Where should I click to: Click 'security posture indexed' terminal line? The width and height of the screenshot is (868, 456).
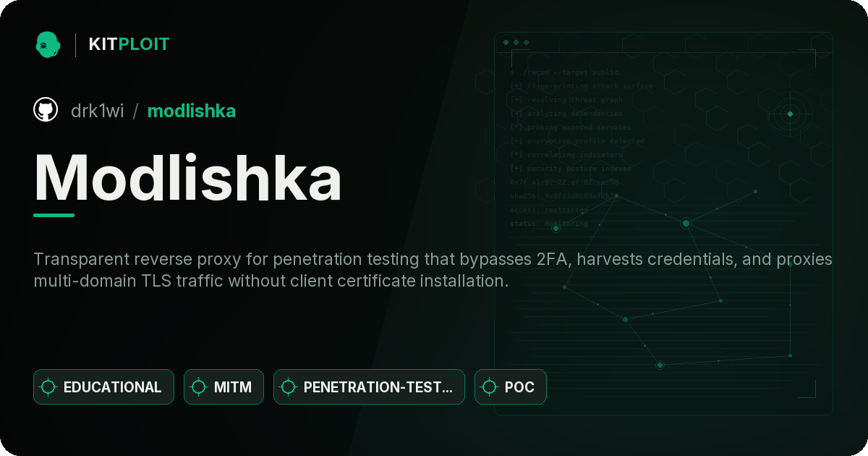(570, 169)
